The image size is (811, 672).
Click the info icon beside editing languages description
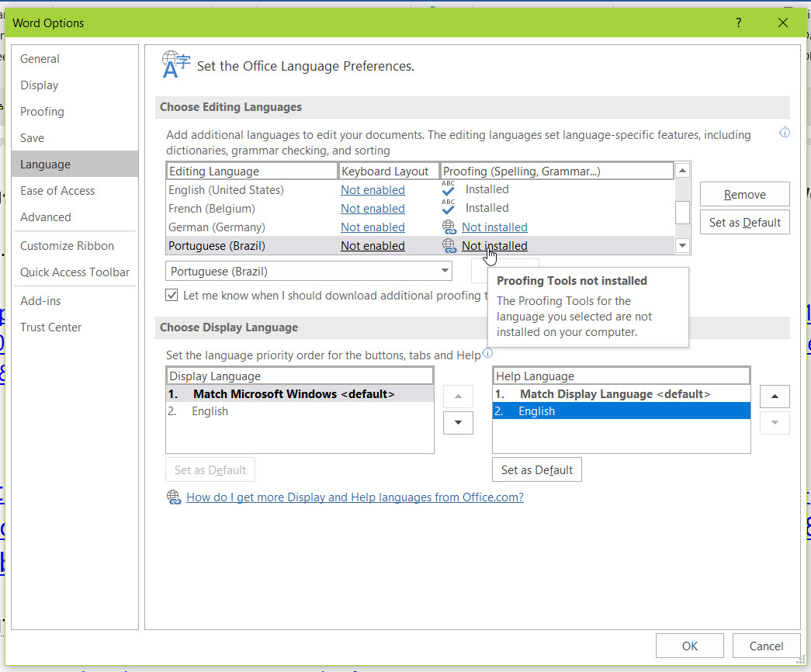pyautogui.click(x=784, y=133)
